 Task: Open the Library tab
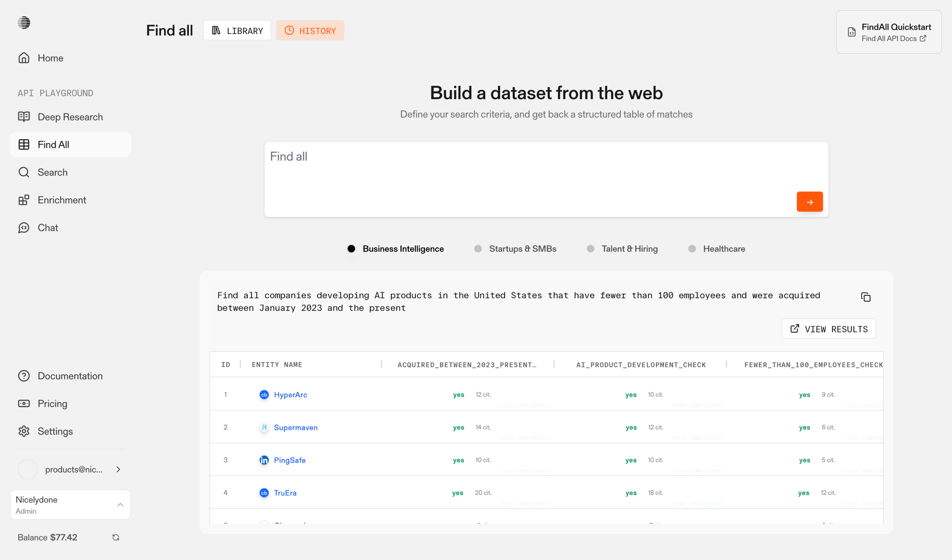(x=237, y=31)
